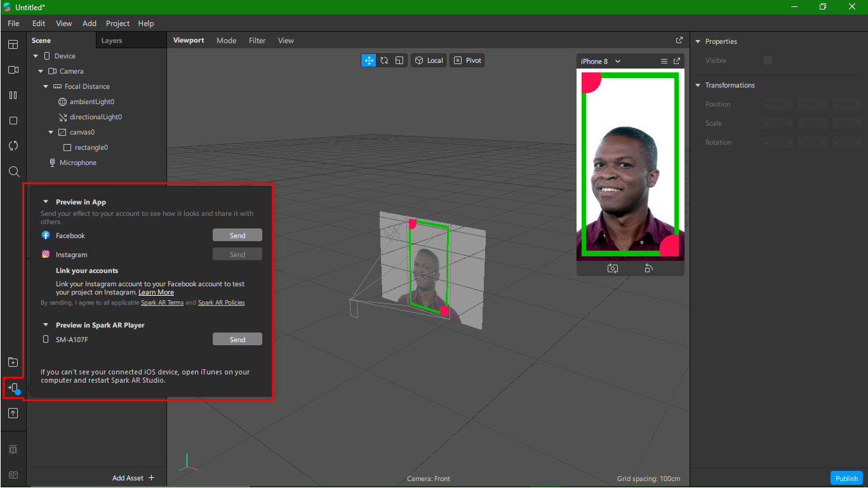Toggle Local coordinate mode
The image size is (868, 488).
[428, 60]
